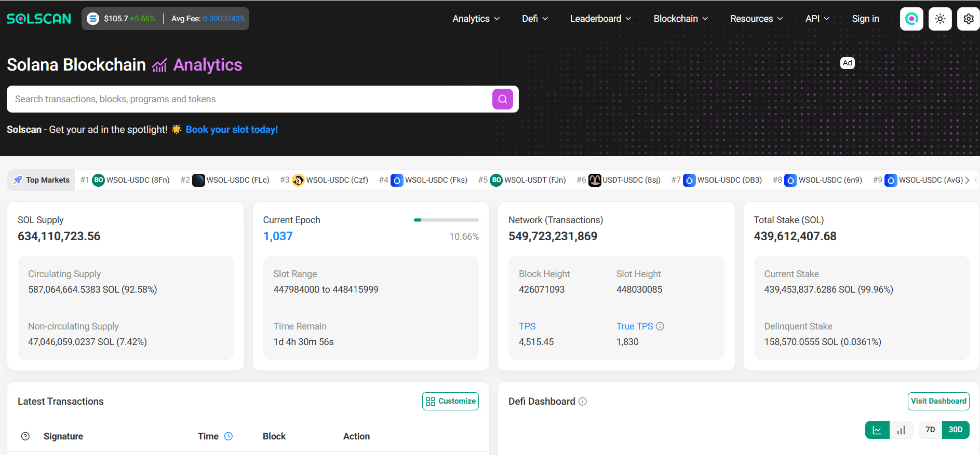Click Sign in
The height and width of the screenshot is (455, 980).
(x=865, y=19)
